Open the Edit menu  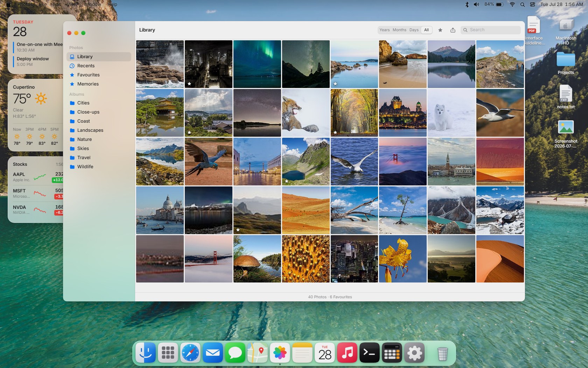click(x=57, y=4)
